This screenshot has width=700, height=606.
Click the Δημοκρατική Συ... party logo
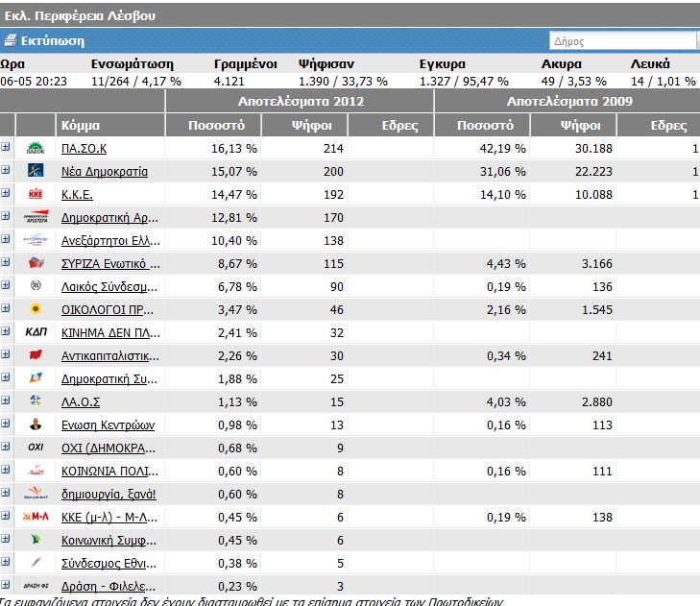[36, 377]
